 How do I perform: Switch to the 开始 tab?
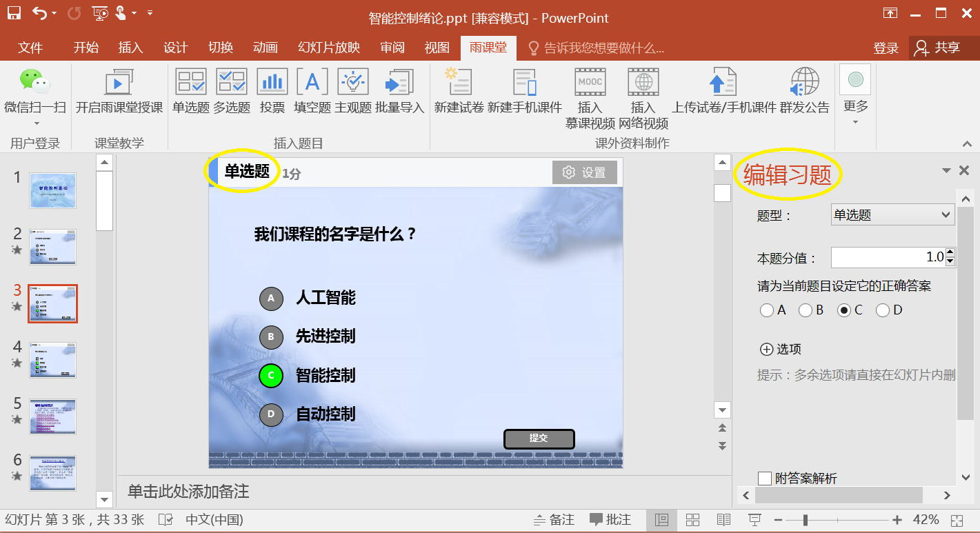[x=86, y=48]
